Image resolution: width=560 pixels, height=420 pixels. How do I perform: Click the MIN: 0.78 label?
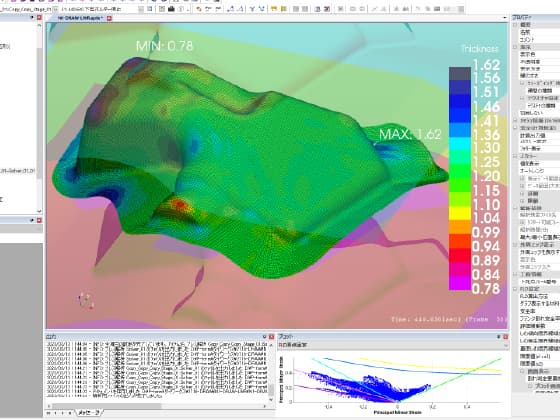(x=164, y=46)
